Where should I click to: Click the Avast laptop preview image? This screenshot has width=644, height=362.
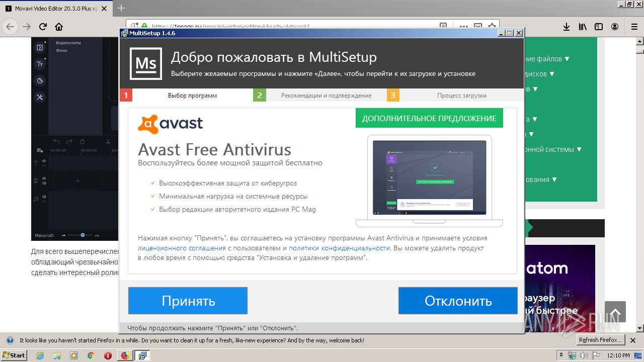pos(429,181)
